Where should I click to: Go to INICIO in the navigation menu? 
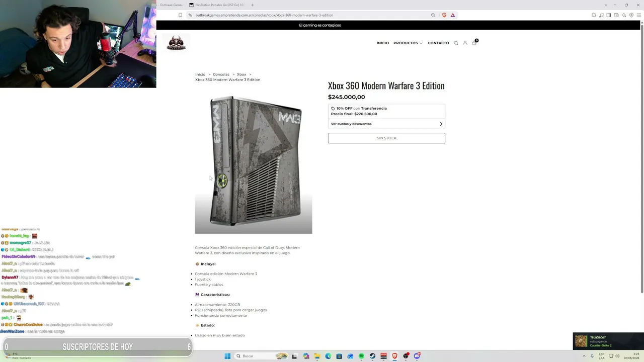(383, 43)
